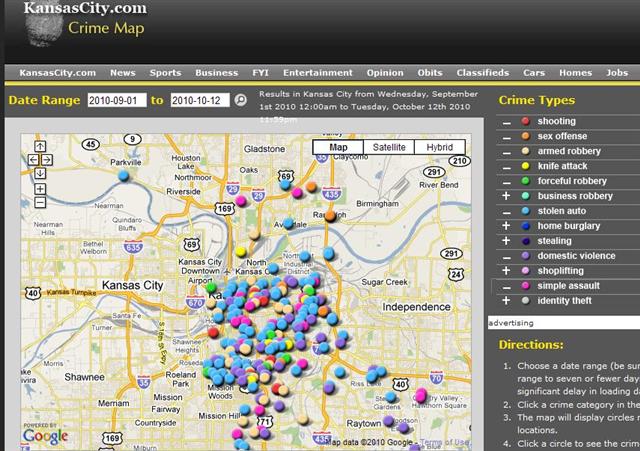This screenshot has width=640, height=451.
Task: Open the Sports menu item
Action: click(165, 73)
